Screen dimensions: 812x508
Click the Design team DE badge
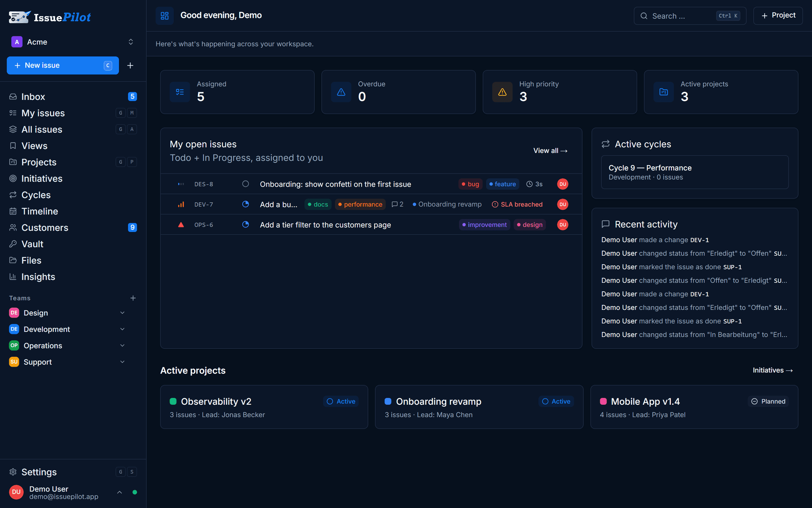tap(14, 313)
